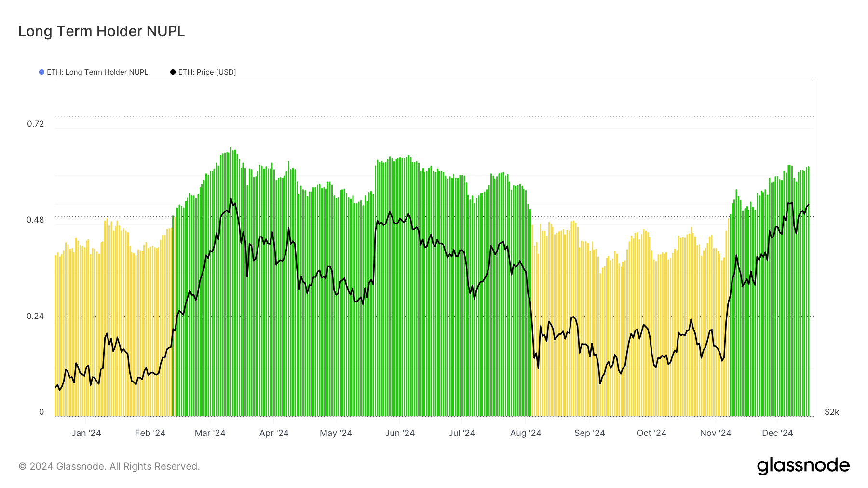Click the dotted gridline above the chart bars
Screen dimensions: 868x488
tap(434, 115)
